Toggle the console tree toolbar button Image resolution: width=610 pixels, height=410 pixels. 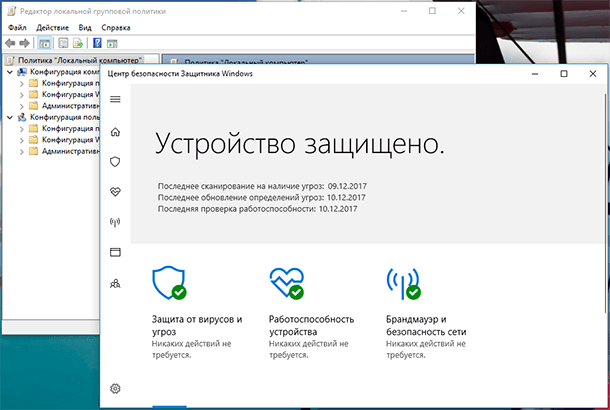tap(44, 43)
